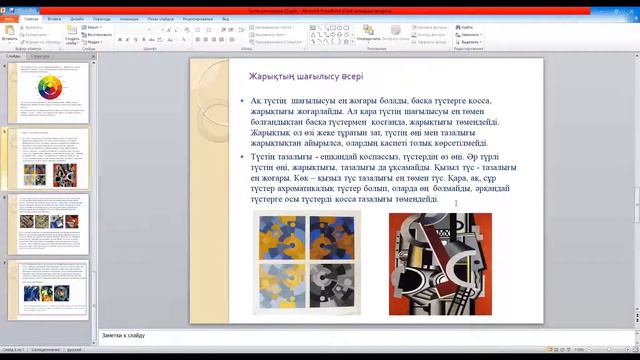Image resolution: width=640 pixels, height=360 pixels.
Task: Open the Заменить (Replace) dropdown
Action: pos(469,35)
